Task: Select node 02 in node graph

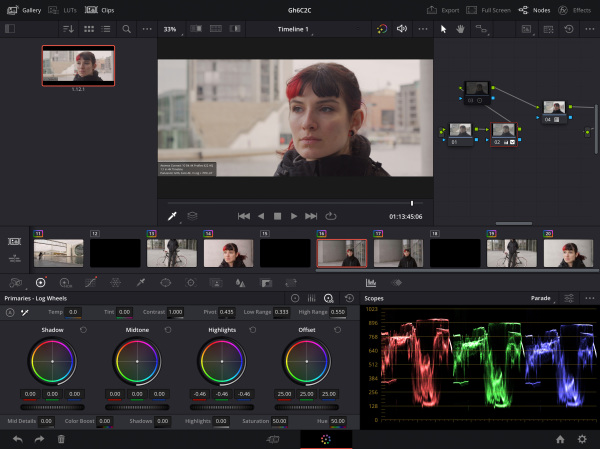Action: click(504, 134)
